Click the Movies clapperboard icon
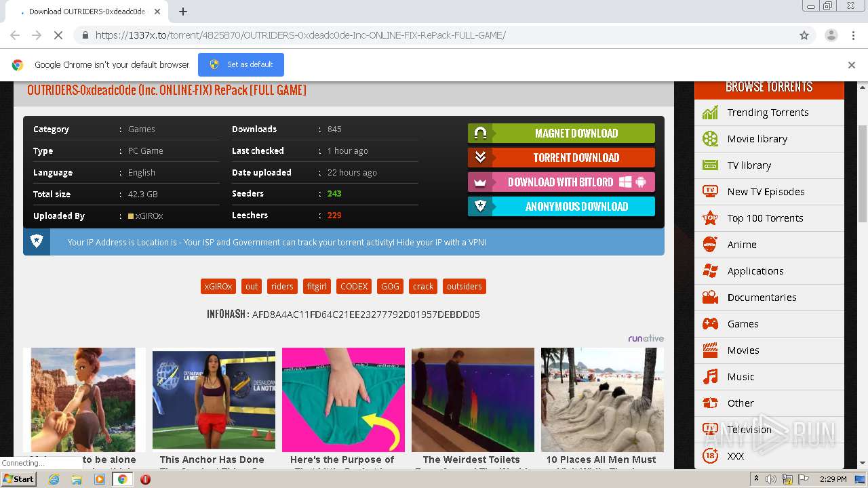The height and width of the screenshot is (488, 868). 710,350
